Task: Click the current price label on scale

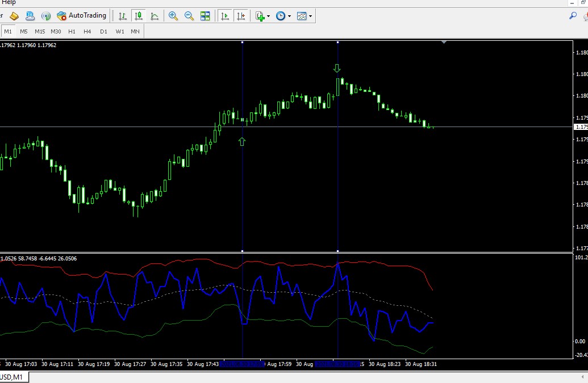Action: tap(581, 127)
